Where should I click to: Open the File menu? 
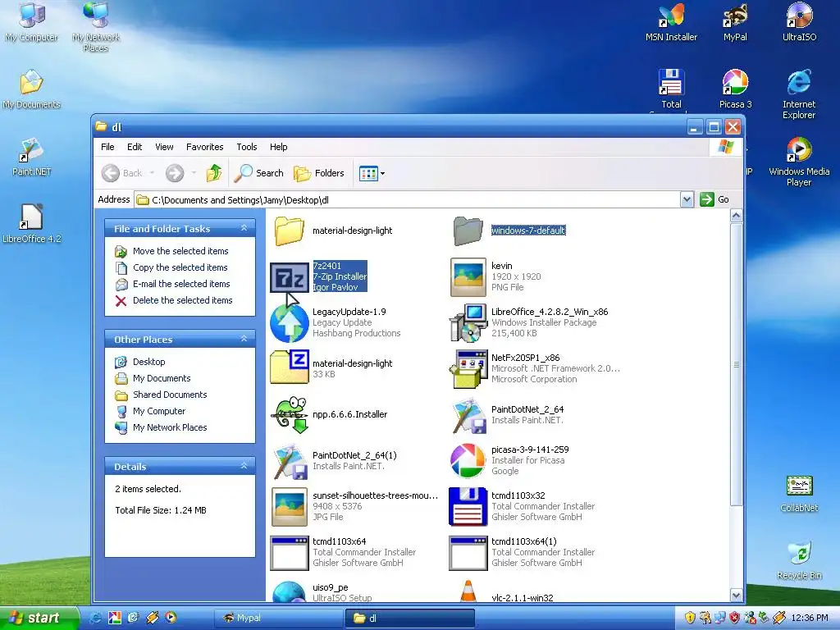107,147
